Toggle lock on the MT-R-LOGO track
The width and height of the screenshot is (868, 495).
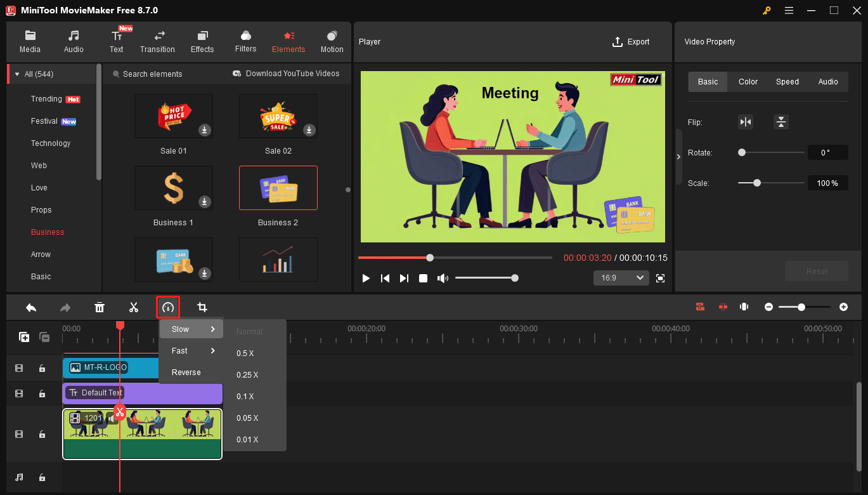pos(42,368)
